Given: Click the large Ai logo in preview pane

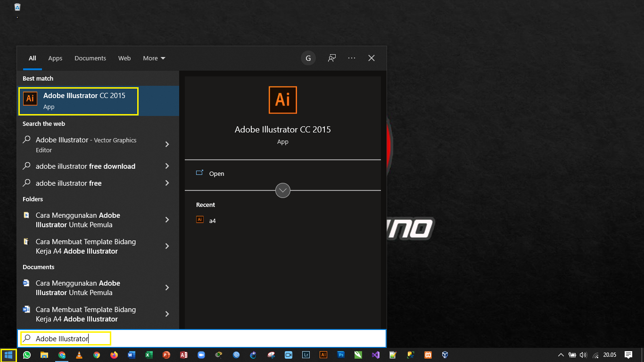Looking at the screenshot, I should (x=283, y=100).
